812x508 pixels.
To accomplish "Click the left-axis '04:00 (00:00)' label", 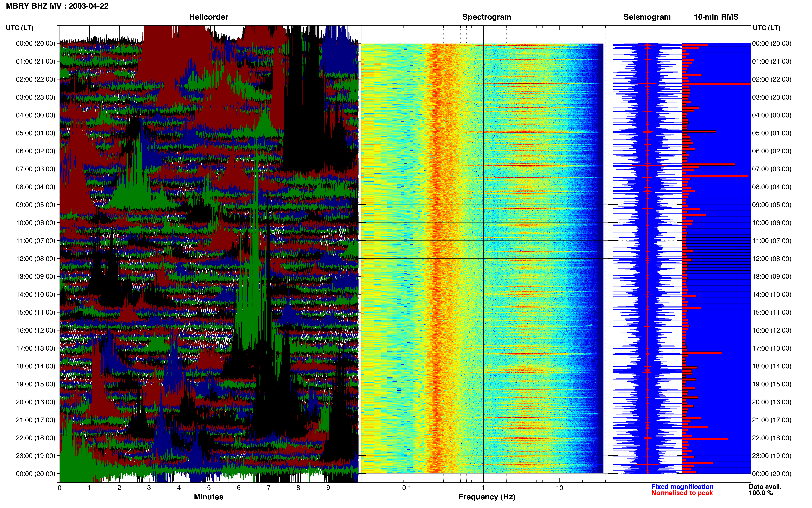I will click(x=36, y=115).
